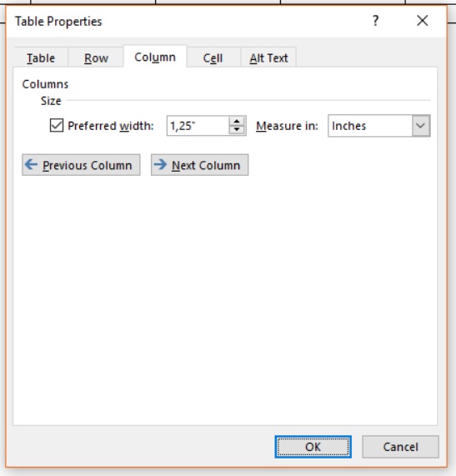456x476 pixels.
Task: Uncheck the Preferred width checkbox
Action: tap(57, 125)
